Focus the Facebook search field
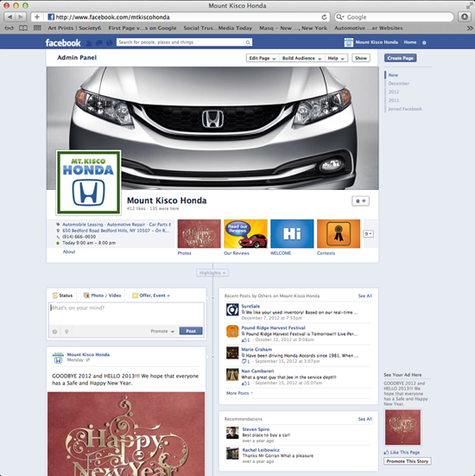The width and height of the screenshot is (475, 476). [x=180, y=42]
